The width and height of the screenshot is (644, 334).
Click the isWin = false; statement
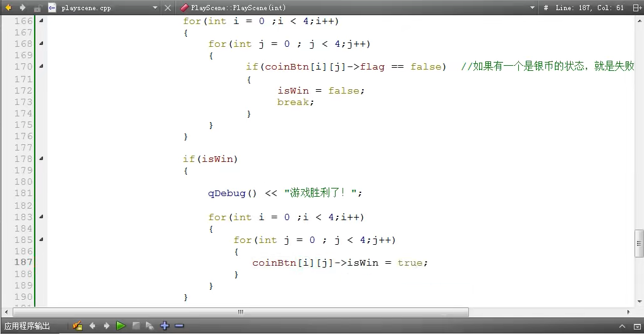coord(321,90)
